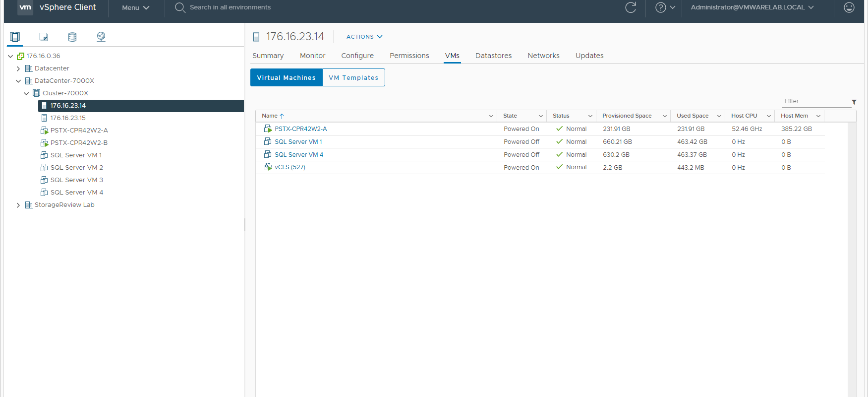The image size is (868, 397).
Task: Click VM icon for PSTX-CPR42W2-B in tree
Action: click(44, 143)
